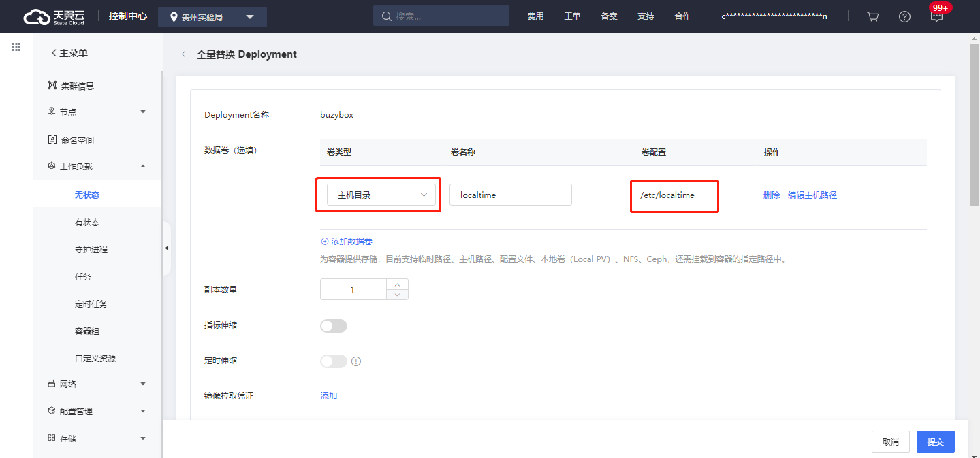Go back using the arrow beside 全量替换 Deployment
The width and height of the screenshot is (980, 458).
(x=183, y=54)
